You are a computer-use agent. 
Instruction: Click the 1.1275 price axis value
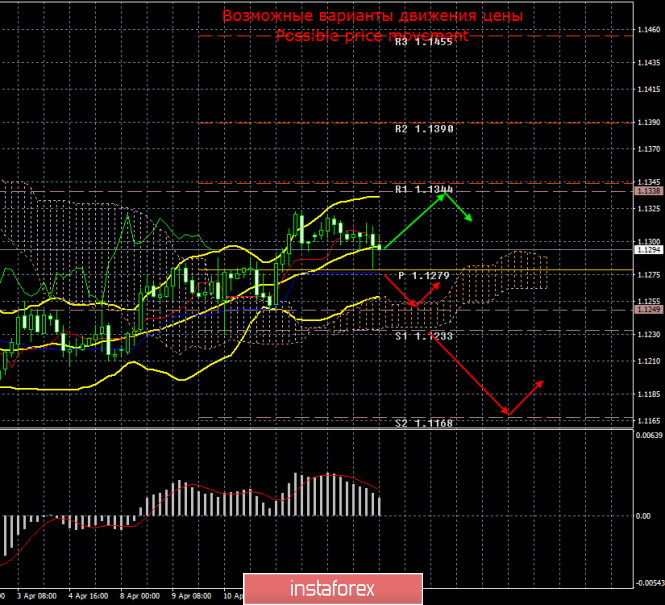[x=649, y=275]
